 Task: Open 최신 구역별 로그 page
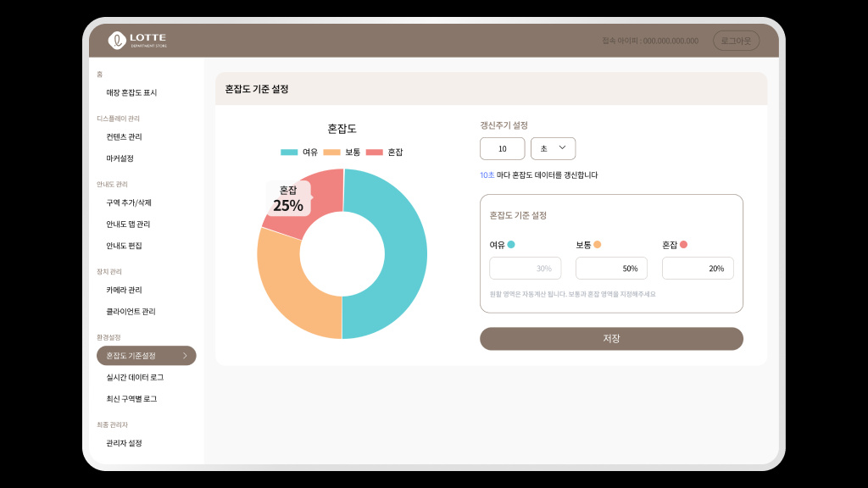point(131,399)
